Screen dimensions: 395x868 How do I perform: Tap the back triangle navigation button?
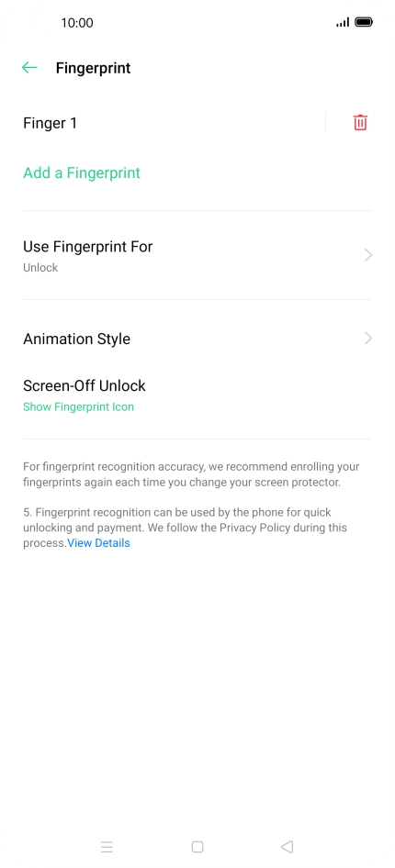(x=287, y=846)
